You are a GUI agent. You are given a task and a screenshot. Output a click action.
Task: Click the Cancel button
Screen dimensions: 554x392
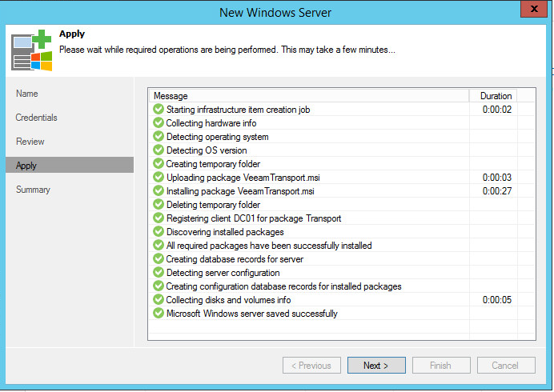coord(505,366)
